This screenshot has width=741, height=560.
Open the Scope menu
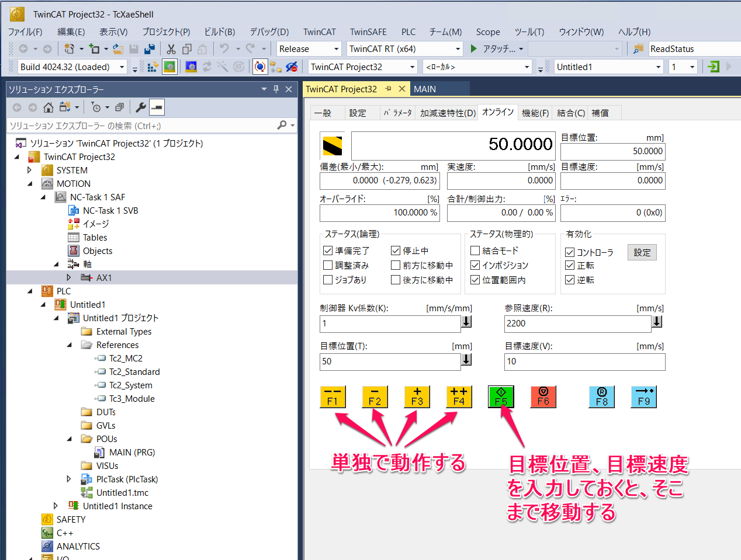click(x=488, y=32)
